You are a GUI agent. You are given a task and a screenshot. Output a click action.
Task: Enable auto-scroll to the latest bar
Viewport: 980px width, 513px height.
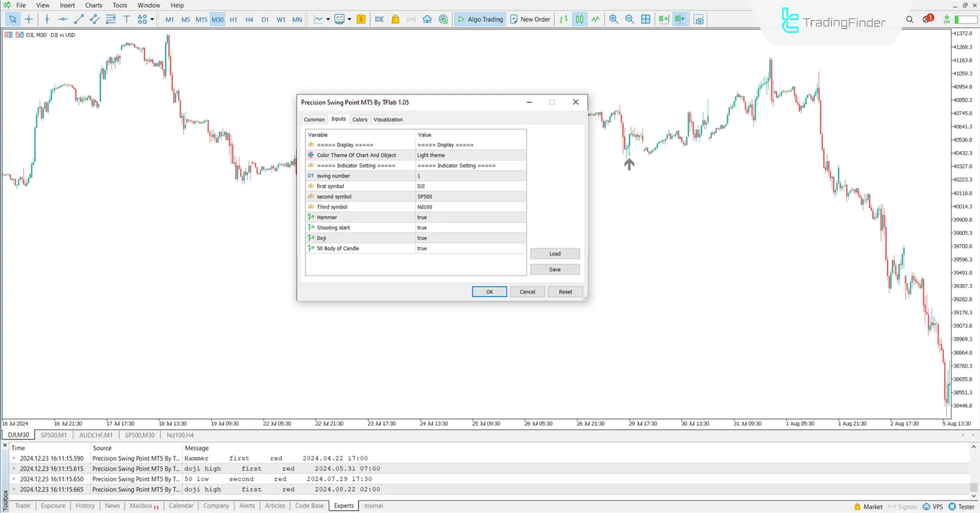tap(663, 19)
